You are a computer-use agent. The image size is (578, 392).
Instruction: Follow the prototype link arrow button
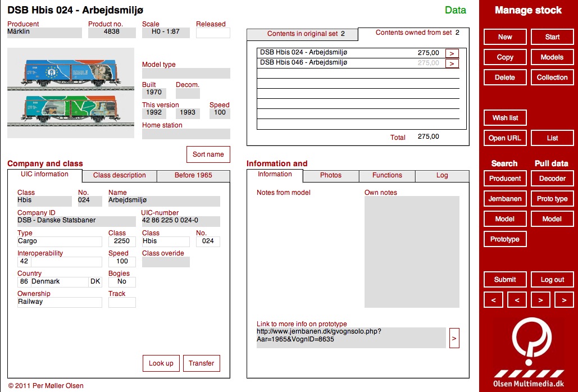click(454, 338)
